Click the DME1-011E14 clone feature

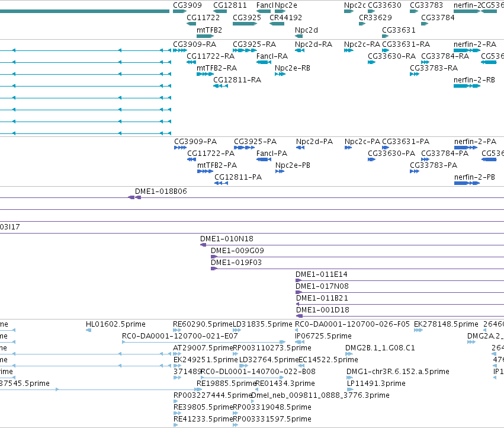click(400, 280)
